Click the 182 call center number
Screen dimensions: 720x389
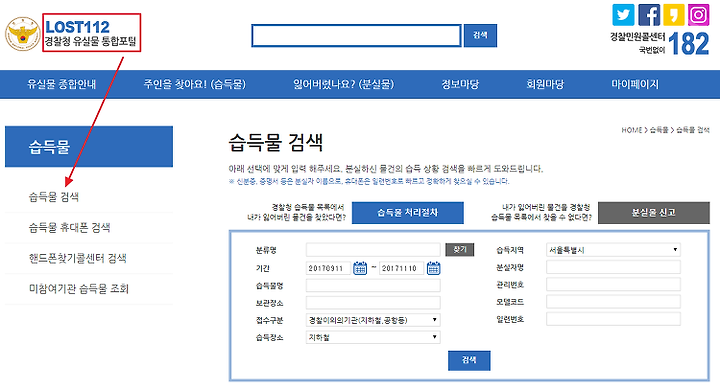pyautogui.click(x=689, y=44)
